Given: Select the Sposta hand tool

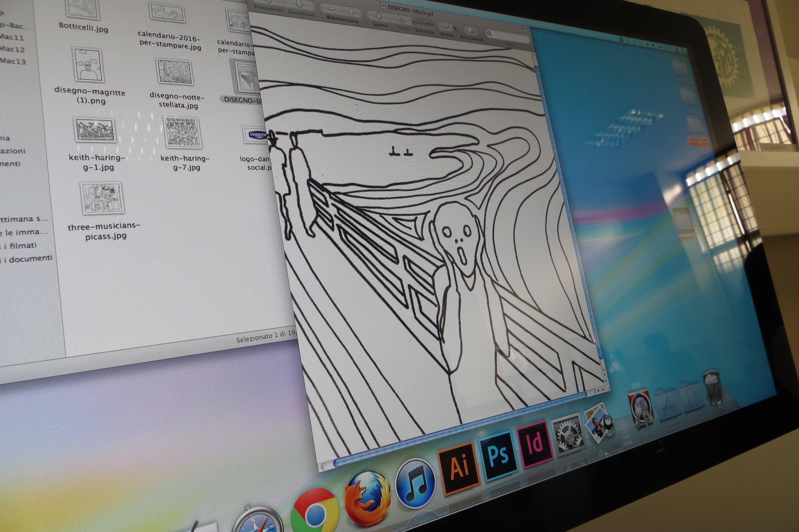Looking at the screenshot, I should pyautogui.click(x=379, y=16).
